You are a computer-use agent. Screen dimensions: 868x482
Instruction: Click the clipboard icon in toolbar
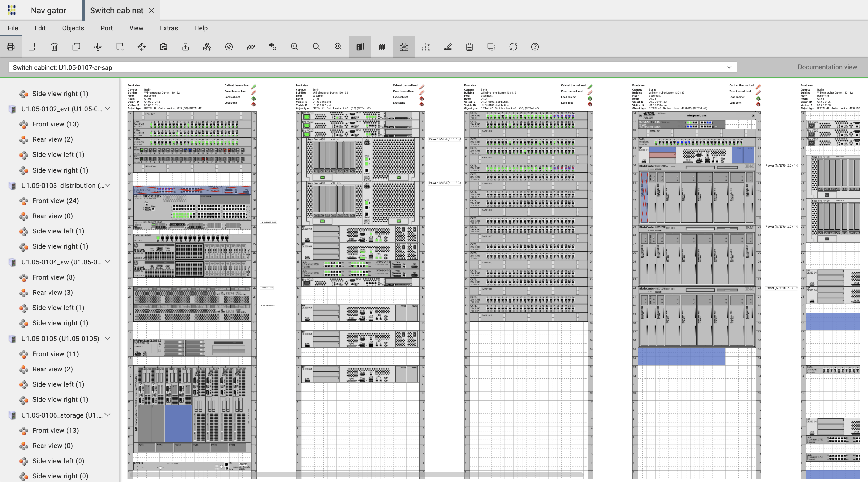point(470,47)
